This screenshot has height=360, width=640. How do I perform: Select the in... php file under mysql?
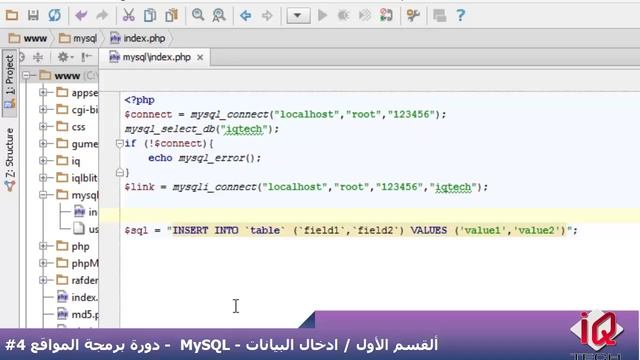point(85,212)
